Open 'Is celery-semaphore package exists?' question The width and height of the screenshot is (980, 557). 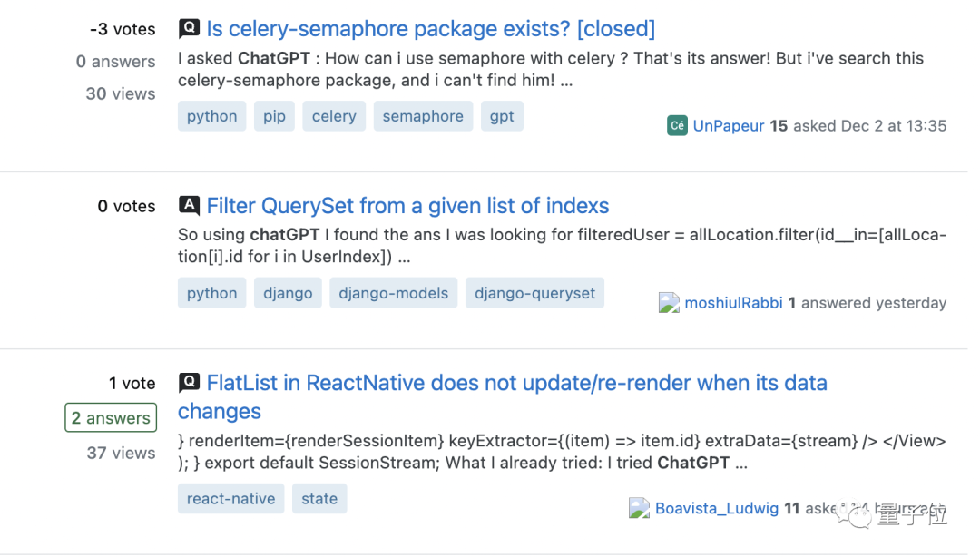430,29
